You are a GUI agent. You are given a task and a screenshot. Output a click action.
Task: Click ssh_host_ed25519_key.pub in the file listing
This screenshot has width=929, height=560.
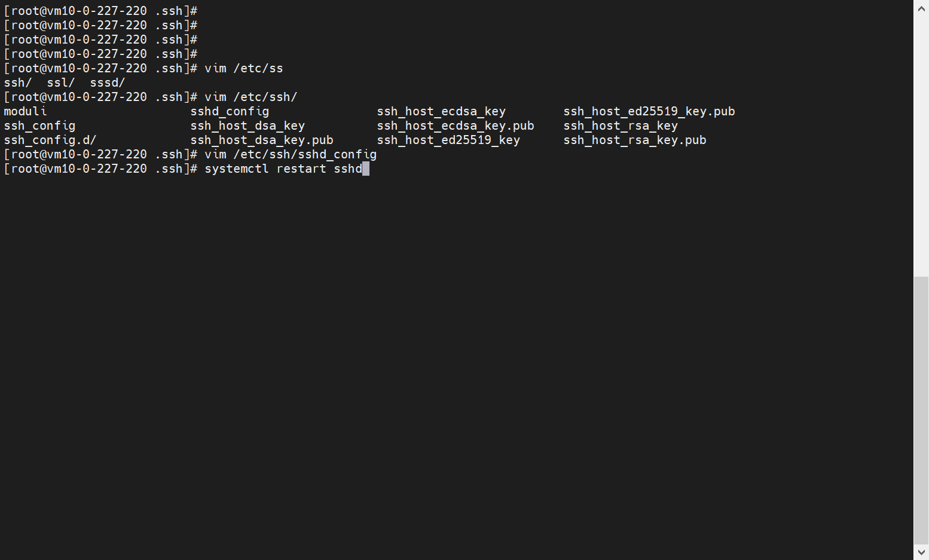(x=649, y=112)
